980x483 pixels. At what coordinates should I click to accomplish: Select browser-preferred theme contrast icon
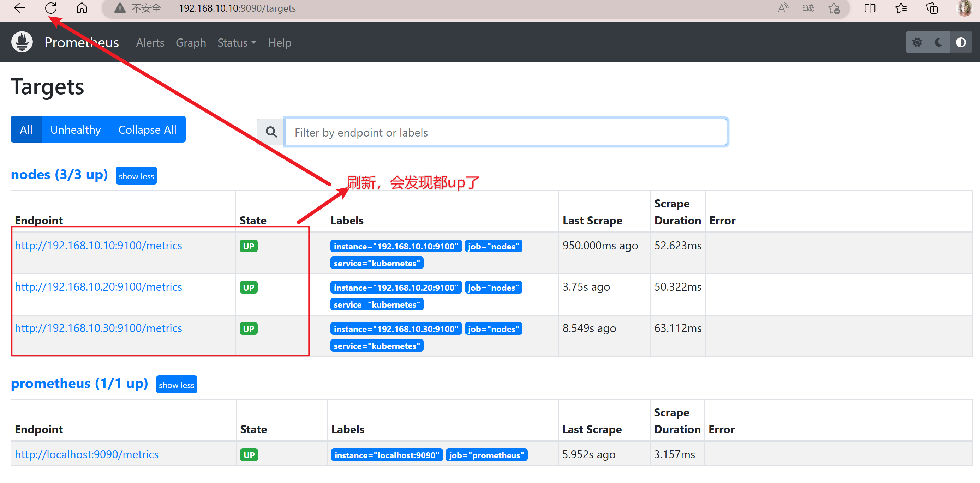(x=961, y=42)
